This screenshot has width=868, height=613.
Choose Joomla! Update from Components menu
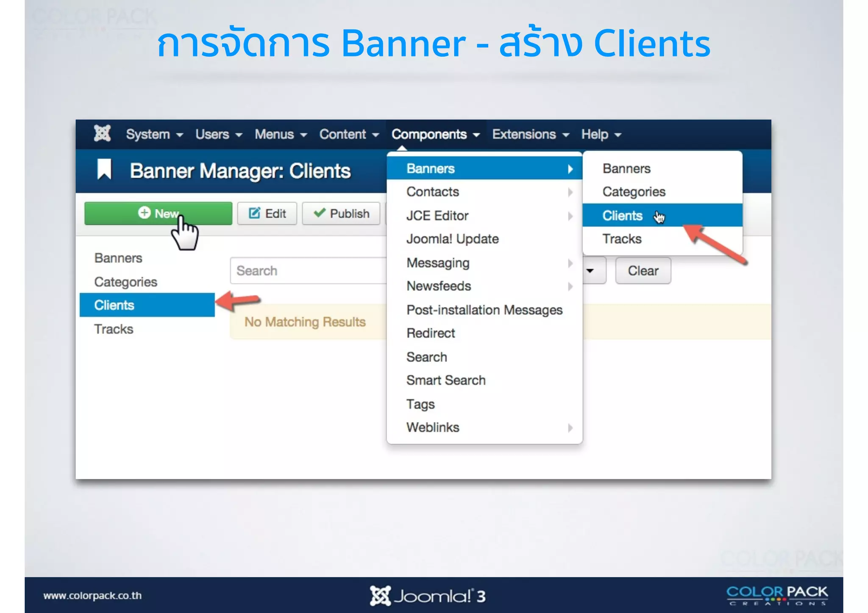point(484,239)
